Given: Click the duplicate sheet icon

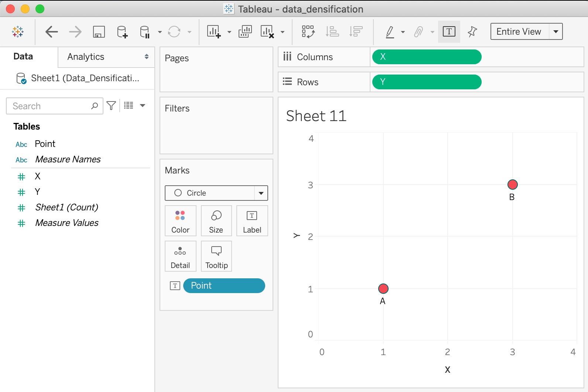Looking at the screenshot, I should point(245,32).
